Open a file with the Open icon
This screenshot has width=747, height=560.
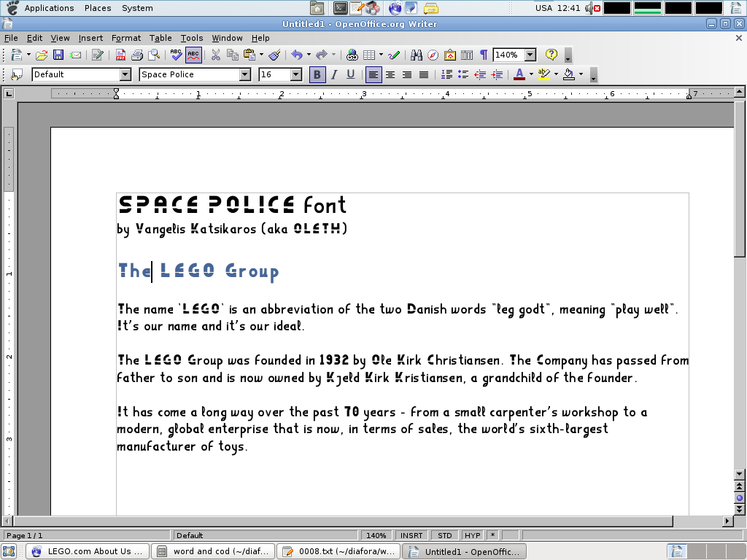[42, 55]
